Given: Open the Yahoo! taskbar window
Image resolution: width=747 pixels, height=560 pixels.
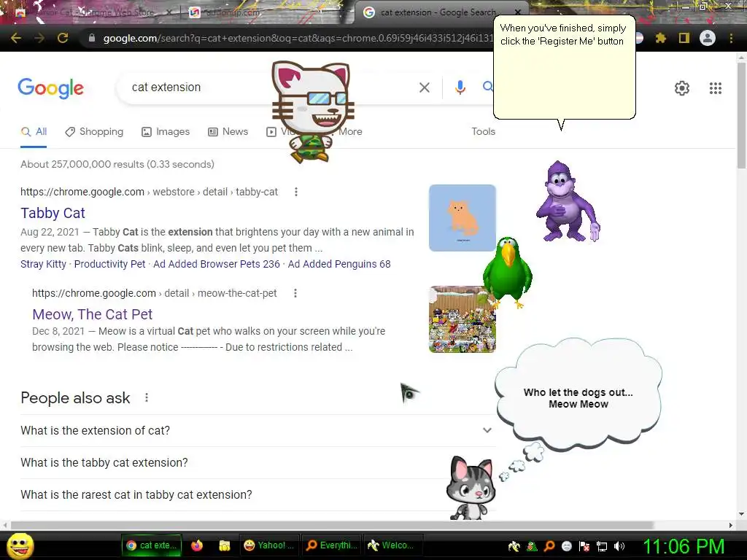Looking at the screenshot, I should [268, 545].
